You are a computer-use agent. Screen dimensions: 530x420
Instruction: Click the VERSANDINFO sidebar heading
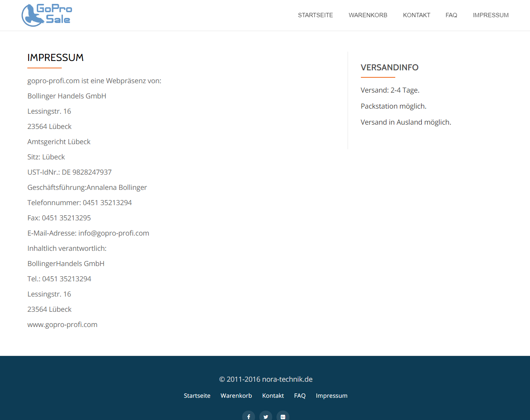(x=389, y=67)
